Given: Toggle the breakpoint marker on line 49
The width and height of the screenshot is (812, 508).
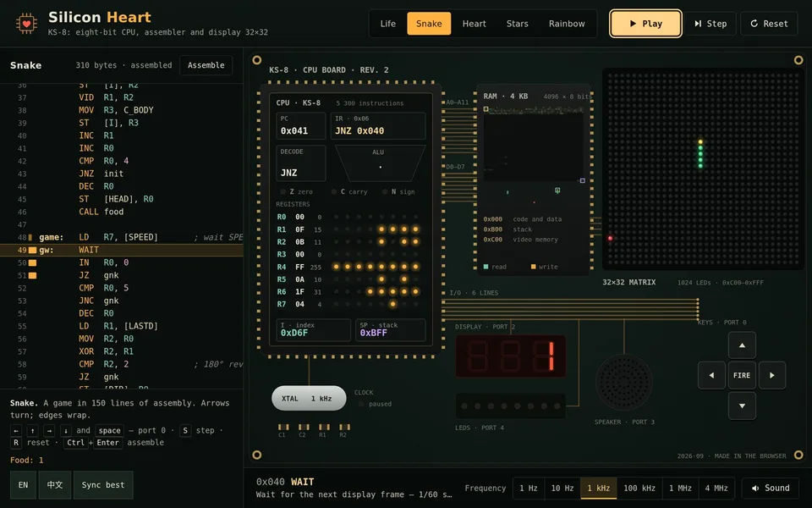Looking at the screenshot, I should click(x=32, y=250).
